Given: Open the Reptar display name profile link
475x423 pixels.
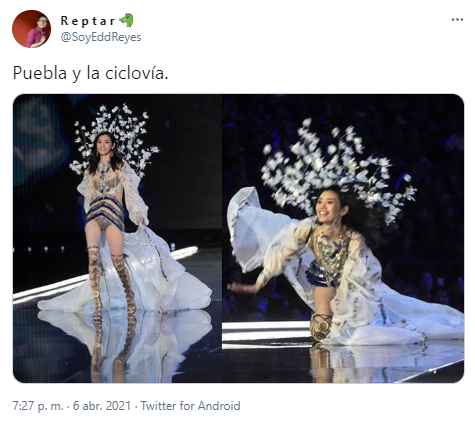Looking at the screenshot, I should click(x=88, y=21).
